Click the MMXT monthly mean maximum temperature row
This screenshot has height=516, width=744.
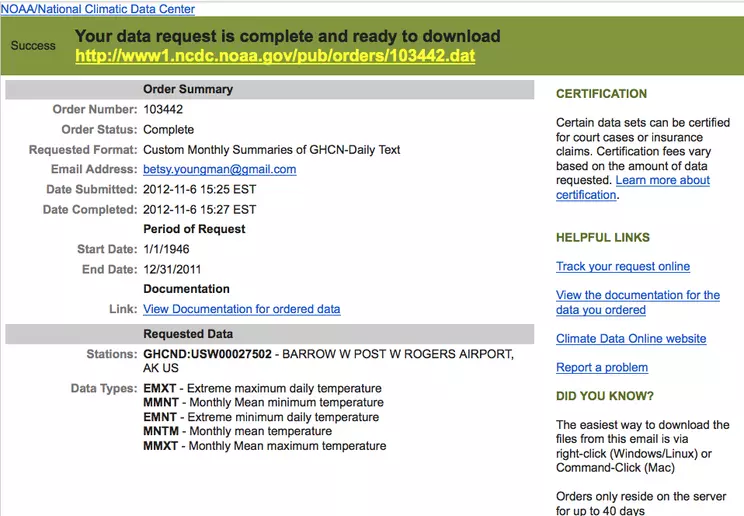point(264,446)
